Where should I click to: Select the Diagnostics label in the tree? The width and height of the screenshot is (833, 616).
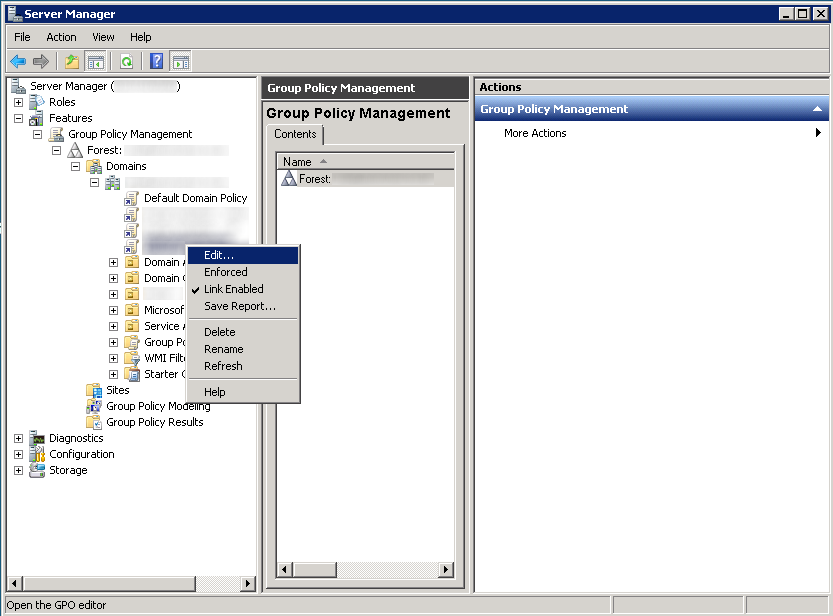[76, 438]
